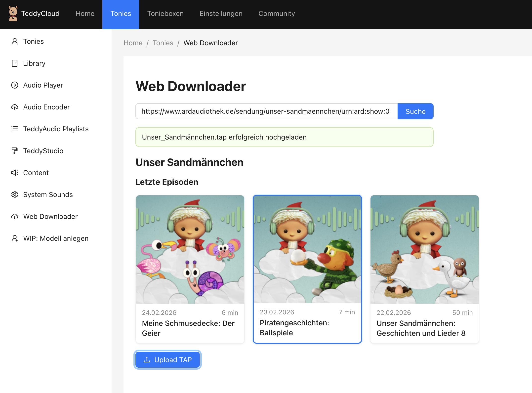Click the Meine Schmusedecke: Der Geier title
532x393 pixels.
point(188,328)
